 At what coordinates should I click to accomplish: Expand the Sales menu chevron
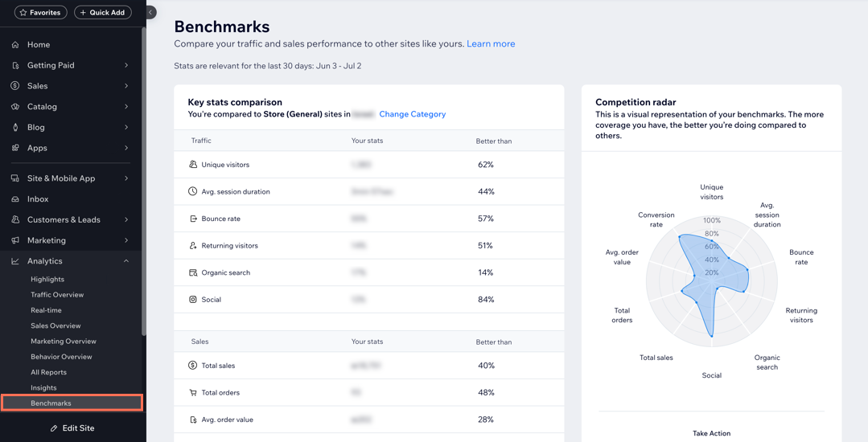[x=126, y=86]
